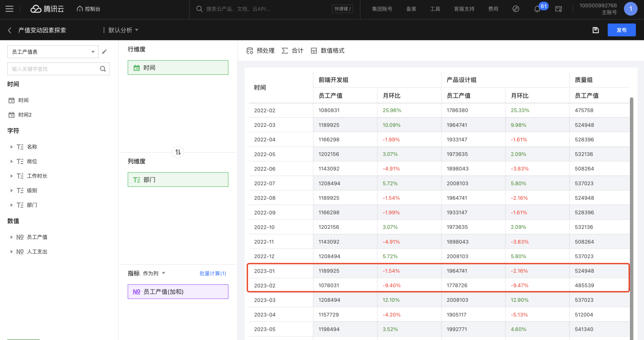Go back using the left arrow
644x340 pixels.
pos(10,30)
